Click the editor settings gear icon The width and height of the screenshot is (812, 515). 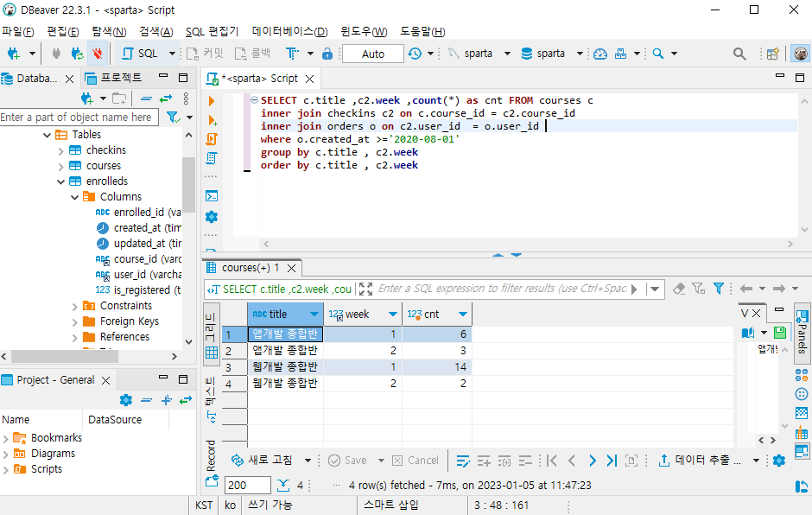click(x=212, y=217)
